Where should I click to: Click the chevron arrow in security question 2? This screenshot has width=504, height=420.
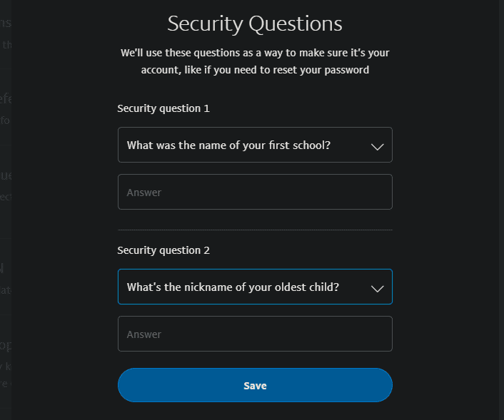378,288
